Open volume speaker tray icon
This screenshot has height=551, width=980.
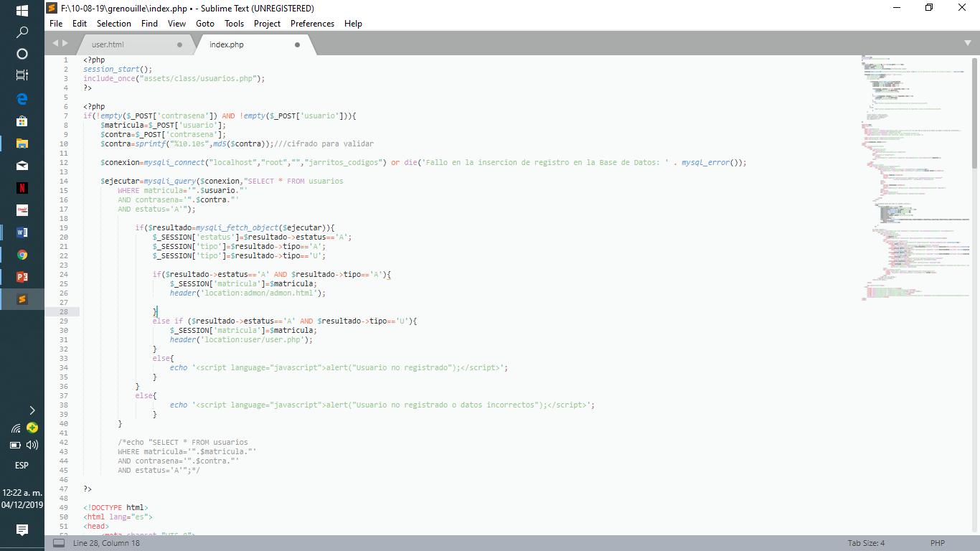[x=32, y=445]
